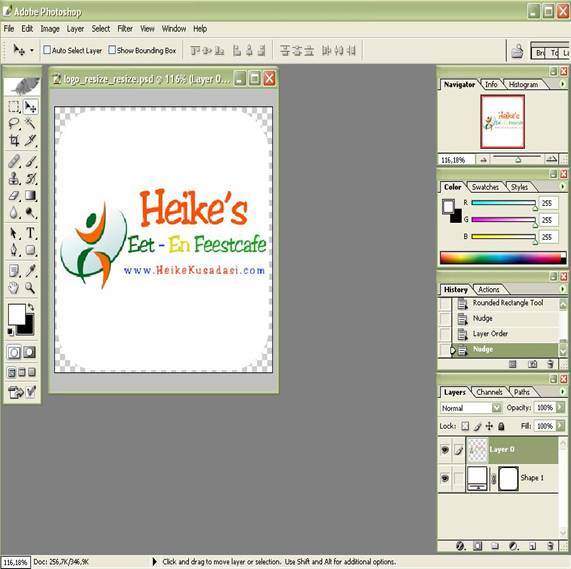Open the Filter menu
The height and width of the screenshot is (569, 571).
[125, 29]
